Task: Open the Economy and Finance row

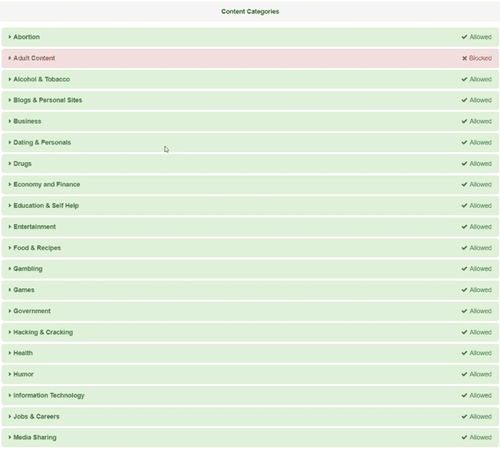Action: (250, 185)
